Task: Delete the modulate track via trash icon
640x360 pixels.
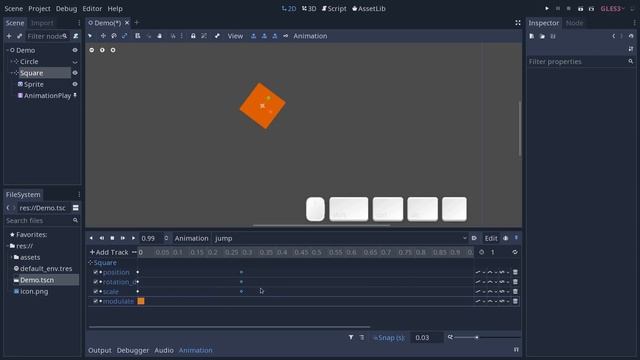Action: (x=515, y=301)
